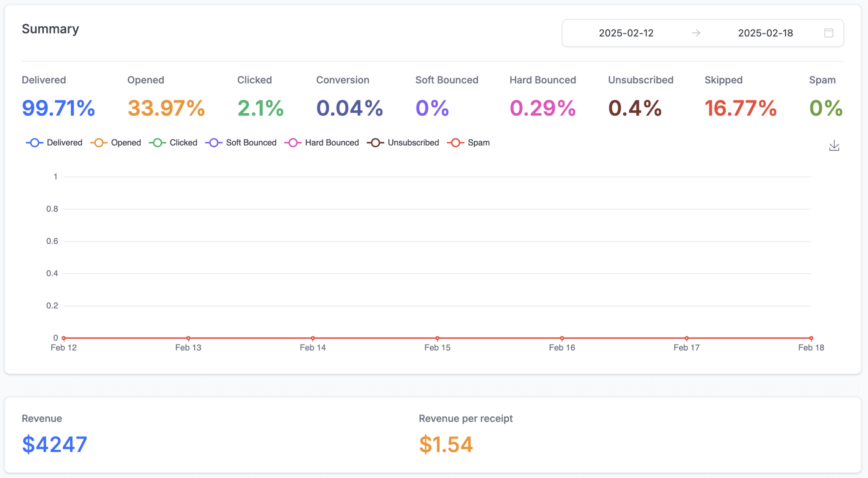Image resolution: width=868 pixels, height=478 pixels.
Task: Click the Opened 33.97% metric
Action: [x=166, y=108]
